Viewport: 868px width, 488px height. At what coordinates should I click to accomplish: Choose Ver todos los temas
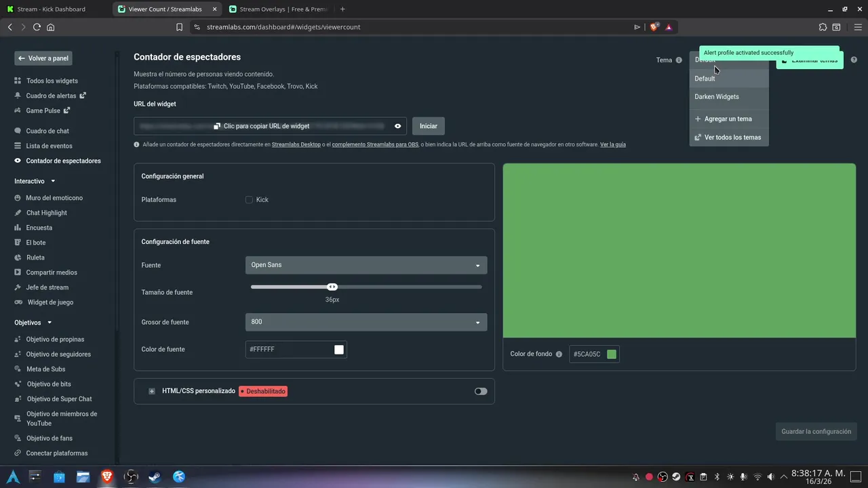pyautogui.click(x=729, y=138)
